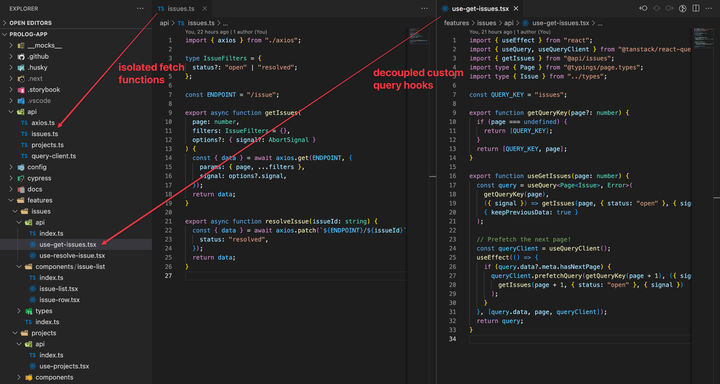Switch to the issues.ts editor tab
The width and height of the screenshot is (720, 384).
pos(182,9)
